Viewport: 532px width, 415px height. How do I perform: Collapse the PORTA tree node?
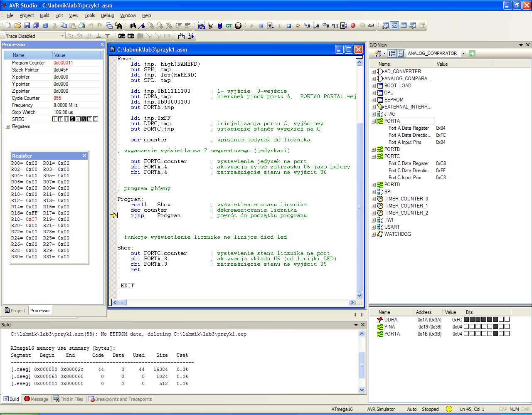pos(374,121)
